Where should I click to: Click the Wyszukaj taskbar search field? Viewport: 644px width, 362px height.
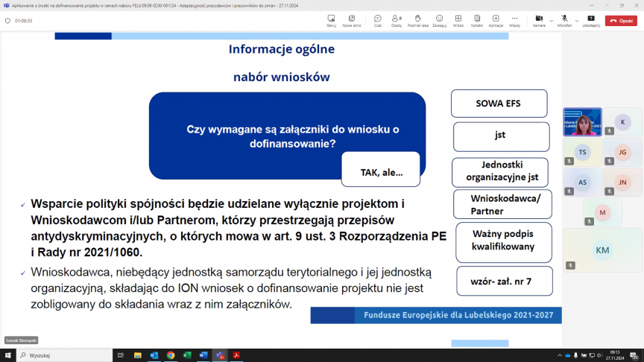pos(64,355)
